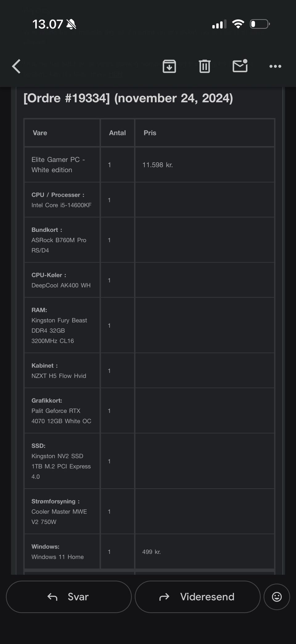This screenshot has width=296, height=644.
Task: Tap the 499 kr. Windows price
Action: point(151,552)
